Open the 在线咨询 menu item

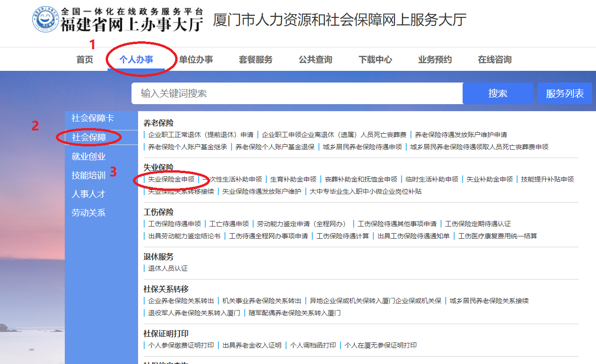tap(495, 60)
